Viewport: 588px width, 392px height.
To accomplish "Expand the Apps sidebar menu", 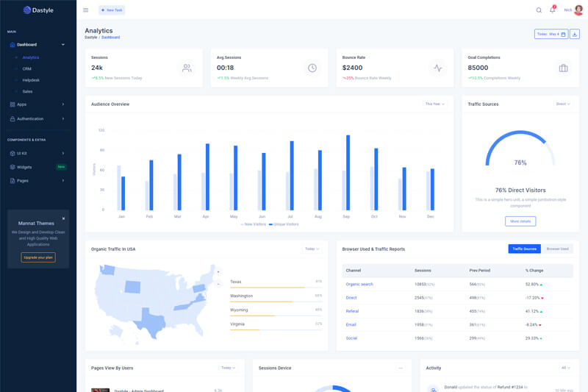I will [37, 104].
